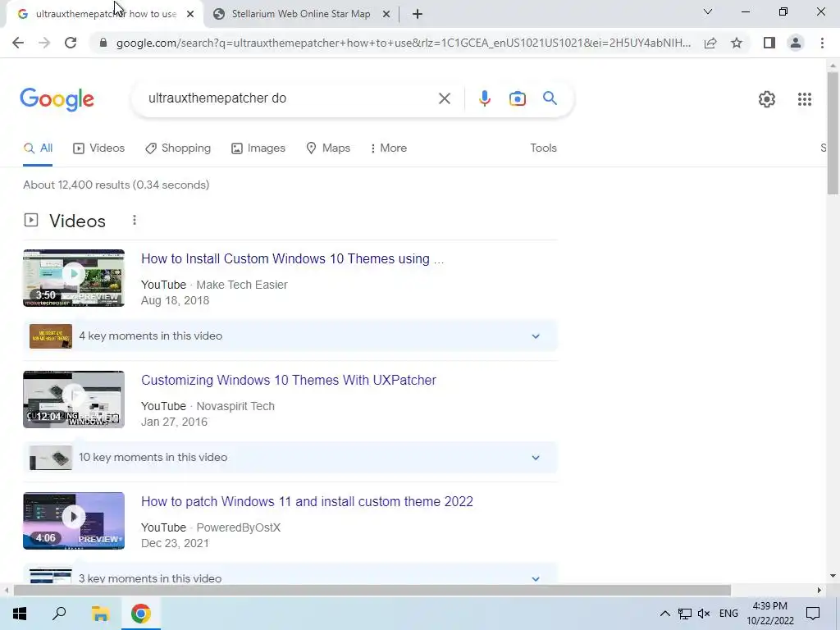Viewport: 840px width, 630px height.
Task: Switch to Stellarium Web Online Star Map tab
Action: (x=301, y=14)
